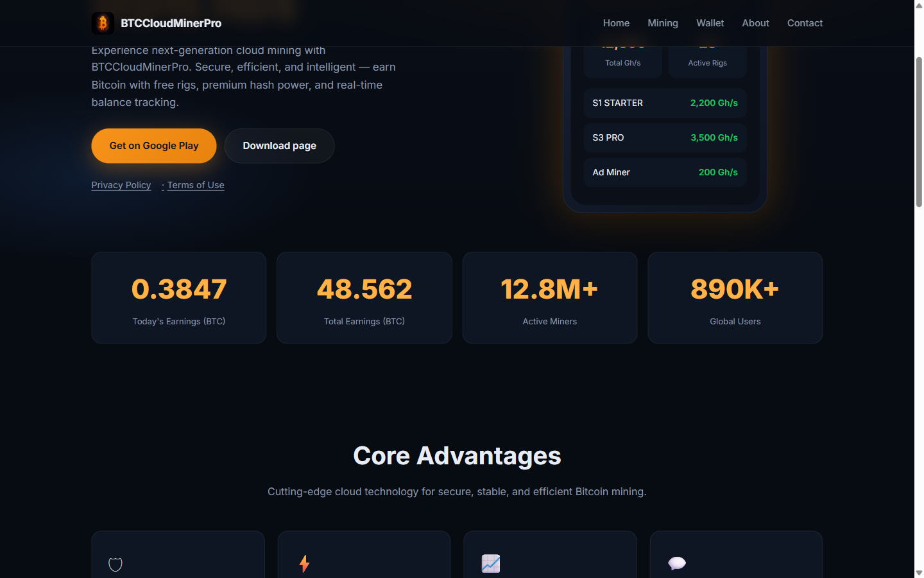The width and height of the screenshot is (924, 578).
Task: Click the Core Advantages heading
Action: click(457, 456)
